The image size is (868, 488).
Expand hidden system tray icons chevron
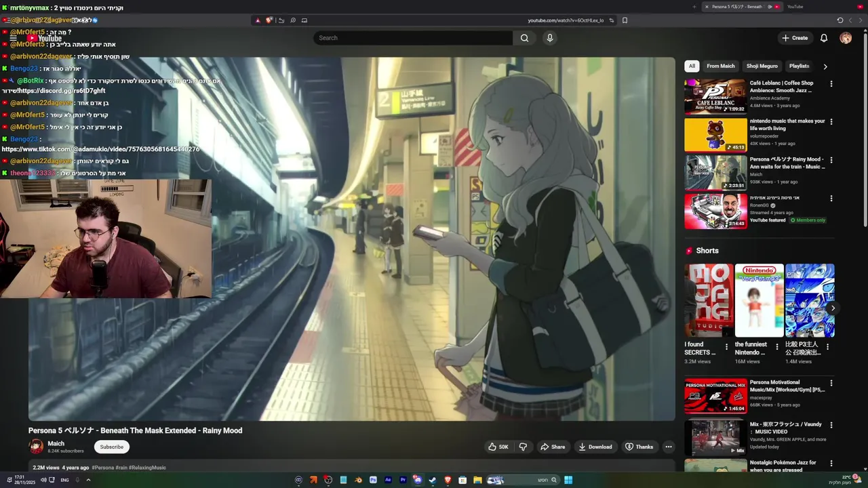pos(88,480)
